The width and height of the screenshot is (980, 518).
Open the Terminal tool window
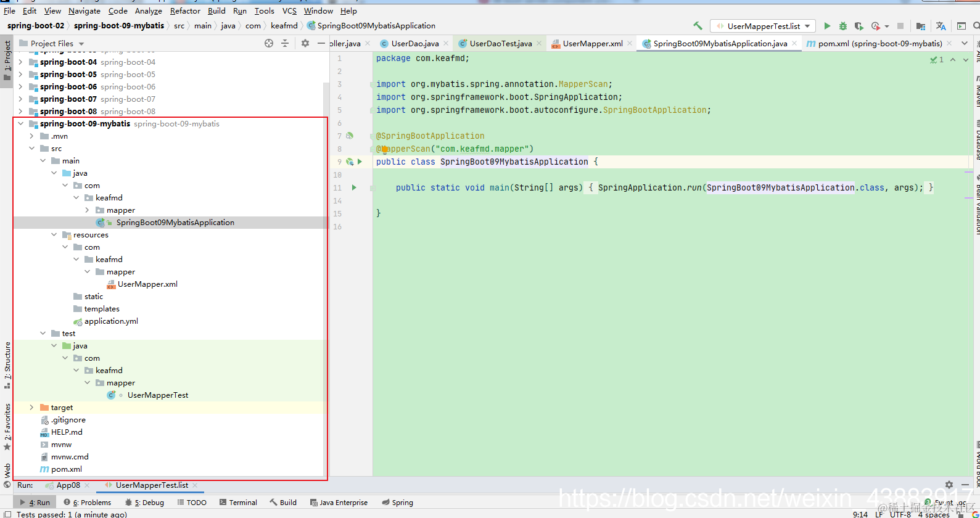pos(238,503)
